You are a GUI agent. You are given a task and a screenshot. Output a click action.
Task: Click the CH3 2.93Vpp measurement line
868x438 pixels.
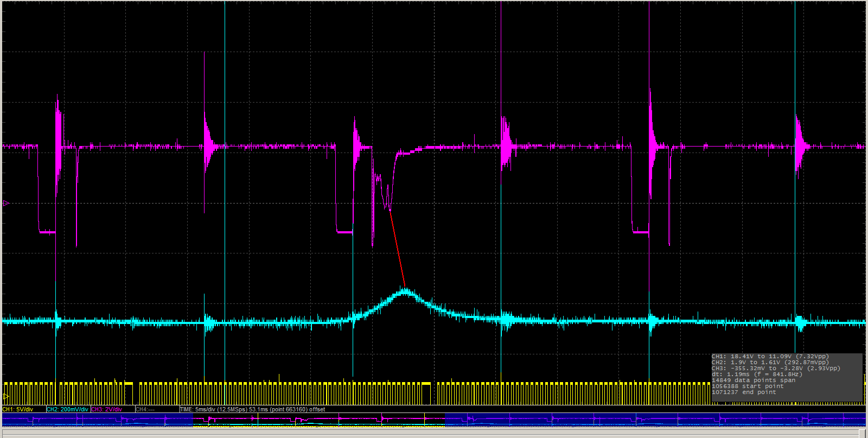pyautogui.click(x=776, y=369)
